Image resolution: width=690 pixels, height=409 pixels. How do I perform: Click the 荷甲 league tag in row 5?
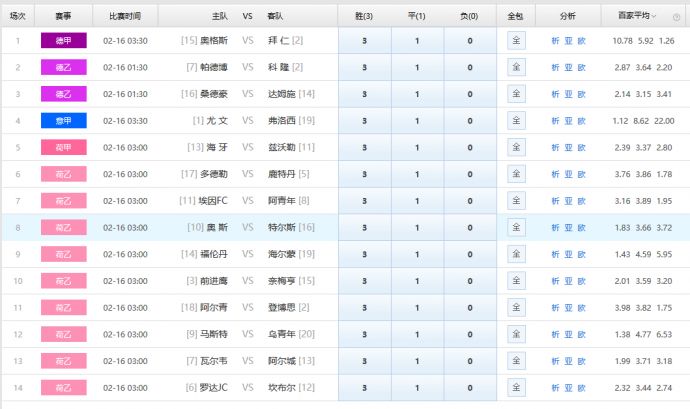[64, 147]
